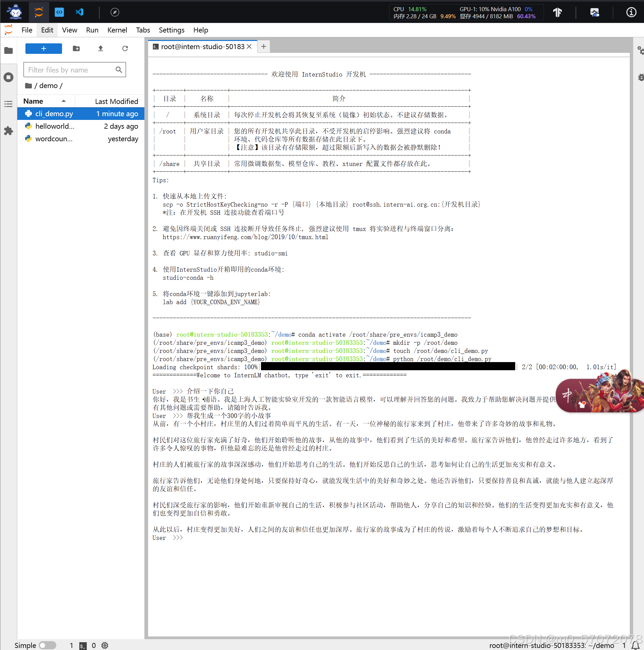
Task: Click the compass explore icon
Action: point(115,12)
